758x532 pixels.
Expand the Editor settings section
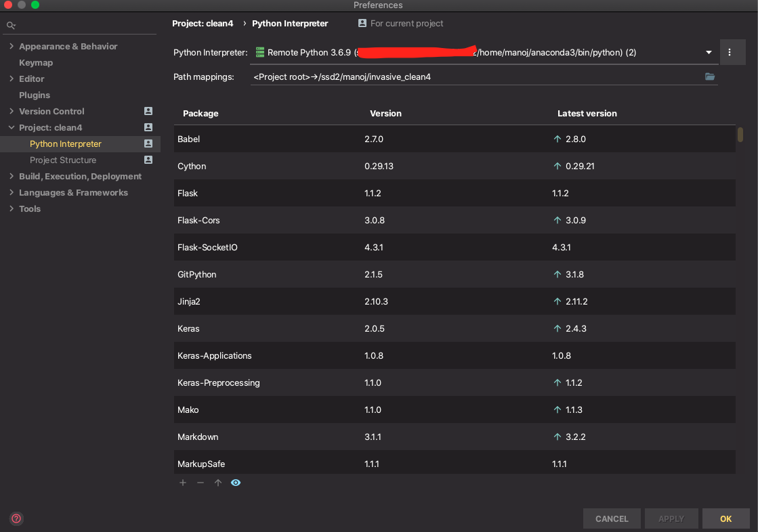coord(12,79)
